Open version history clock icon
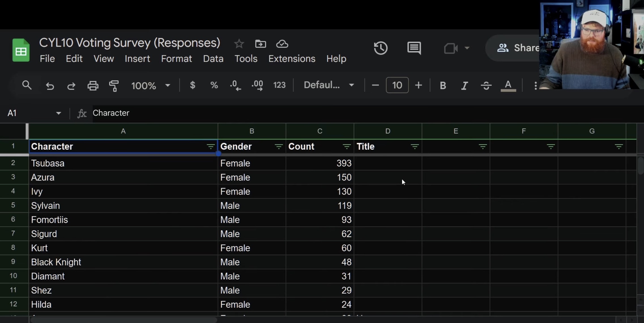 pyautogui.click(x=381, y=48)
